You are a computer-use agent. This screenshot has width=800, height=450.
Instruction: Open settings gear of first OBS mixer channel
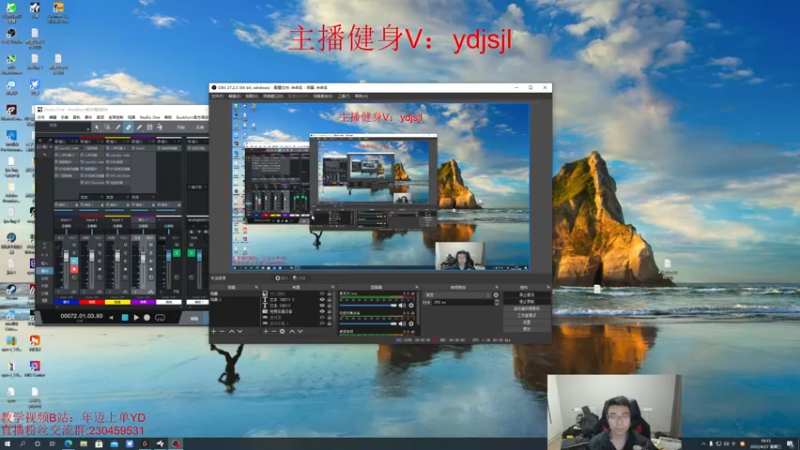(x=411, y=305)
